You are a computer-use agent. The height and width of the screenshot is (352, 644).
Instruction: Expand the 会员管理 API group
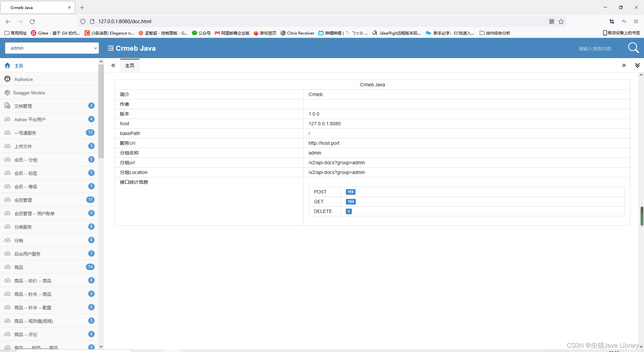click(49, 200)
